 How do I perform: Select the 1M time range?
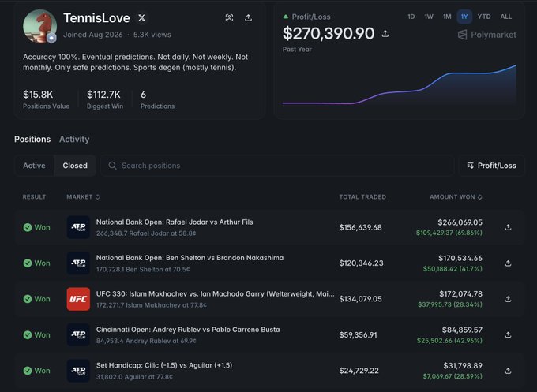[447, 17]
